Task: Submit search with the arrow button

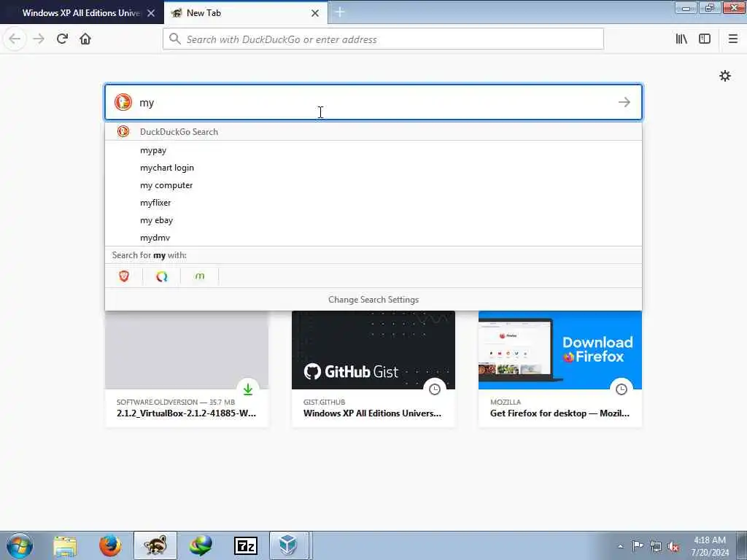Action: (624, 102)
